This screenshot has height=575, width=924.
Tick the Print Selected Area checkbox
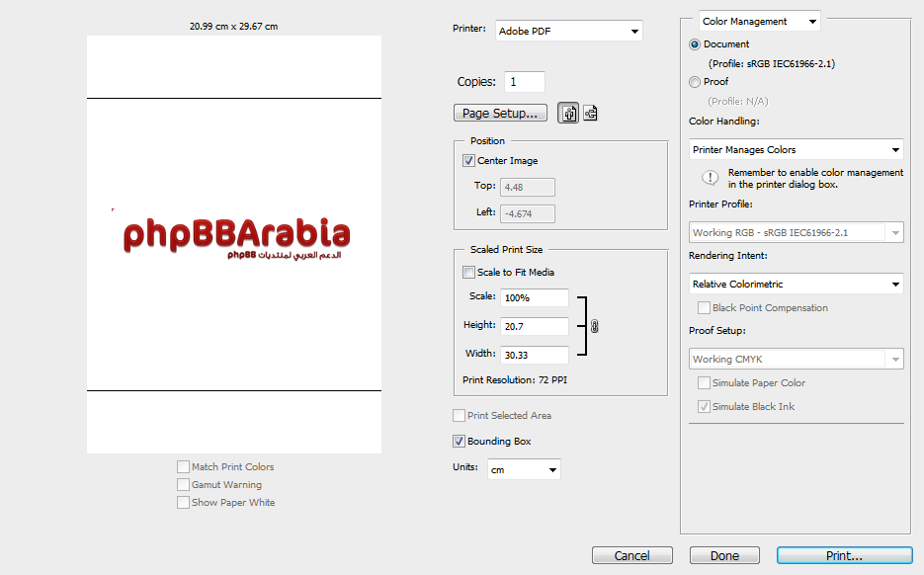(460, 415)
